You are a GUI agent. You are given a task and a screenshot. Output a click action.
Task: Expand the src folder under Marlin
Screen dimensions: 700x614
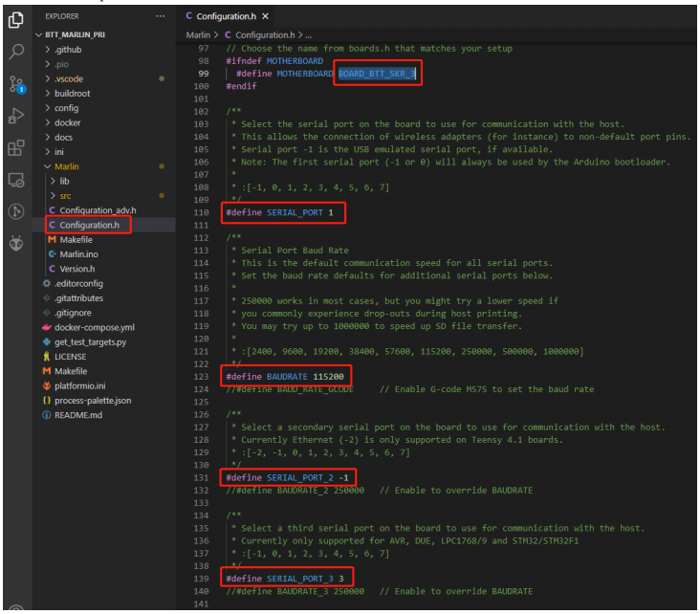(65, 195)
